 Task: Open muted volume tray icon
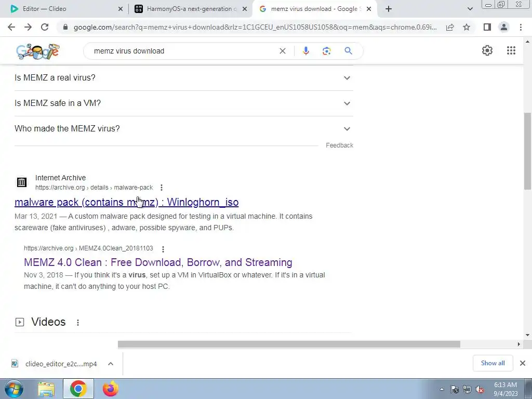(480, 390)
